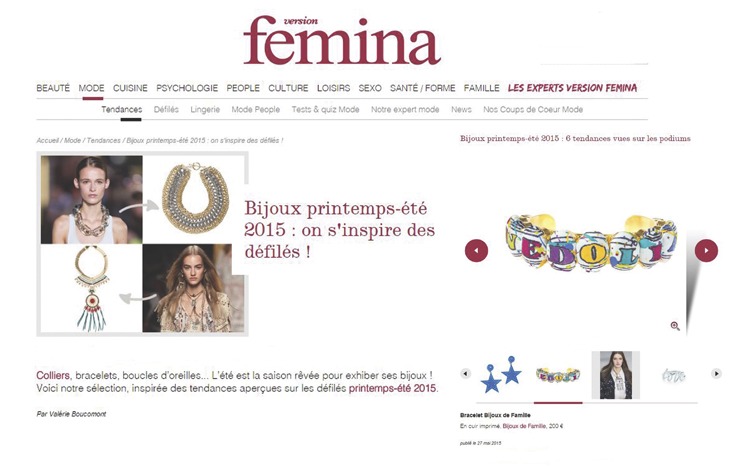Viewport: 732px width, 471px height.
Task: Advance slideshow with large right arrow
Action: pyautogui.click(x=706, y=250)
